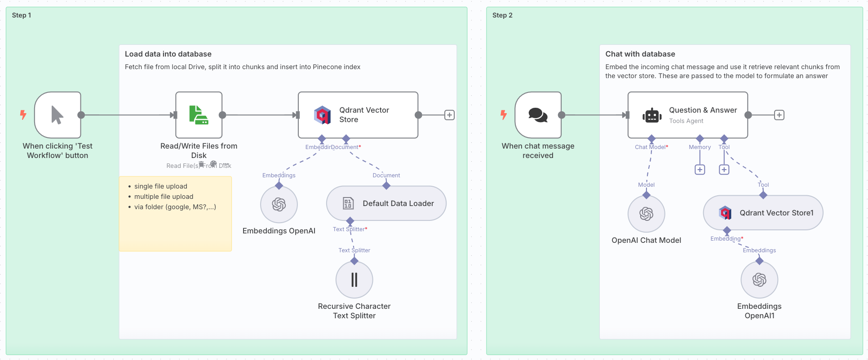The image size is (868, 360).
Task: Click the lightning bolt beside the chat trigger
Action: [504, 115]
